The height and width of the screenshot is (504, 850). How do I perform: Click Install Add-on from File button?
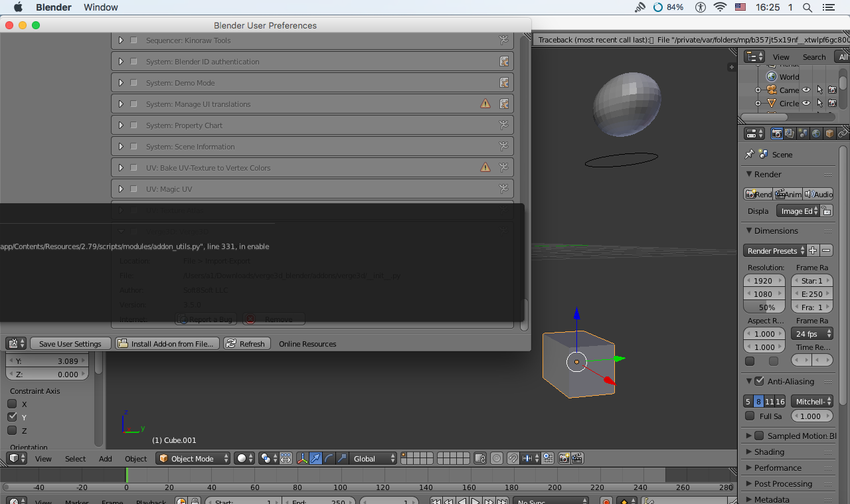click(x=167, y=343)
